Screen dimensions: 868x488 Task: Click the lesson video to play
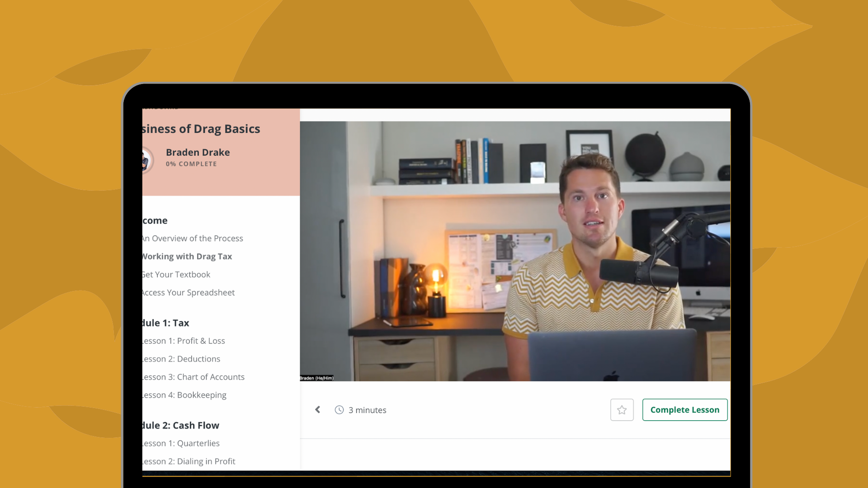click(x=515, y=251)
